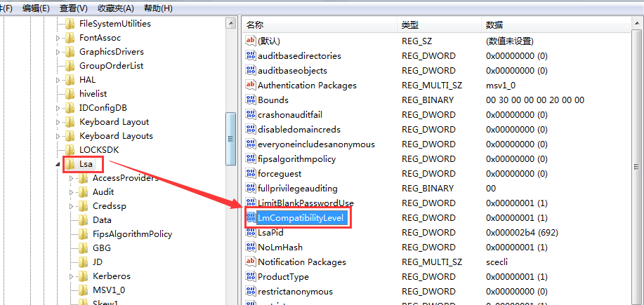Click the auditbasedirectories DWORD icon
Screen dimensions: 644x305
(x=251, y=55)
